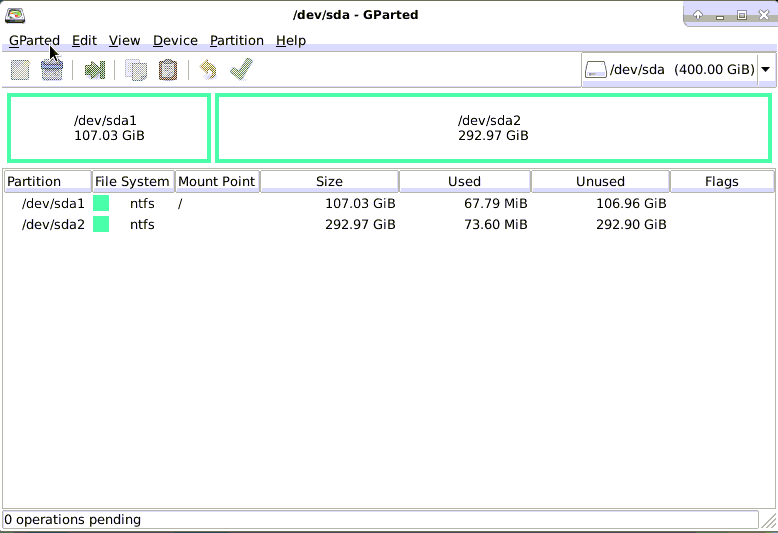Click the GParted app icon in title bar
The width and height of the screenshot is (778, 533).
point(15,15)
